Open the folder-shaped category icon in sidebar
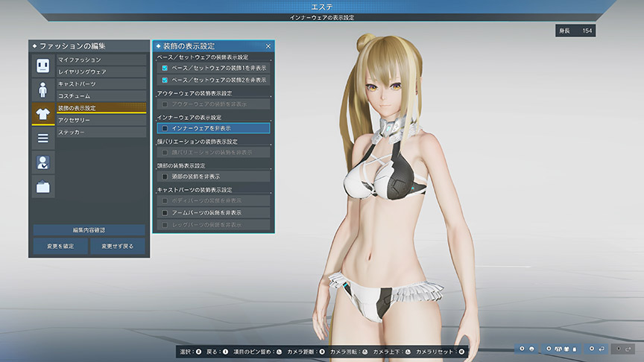644x362 pixels. 42,187
